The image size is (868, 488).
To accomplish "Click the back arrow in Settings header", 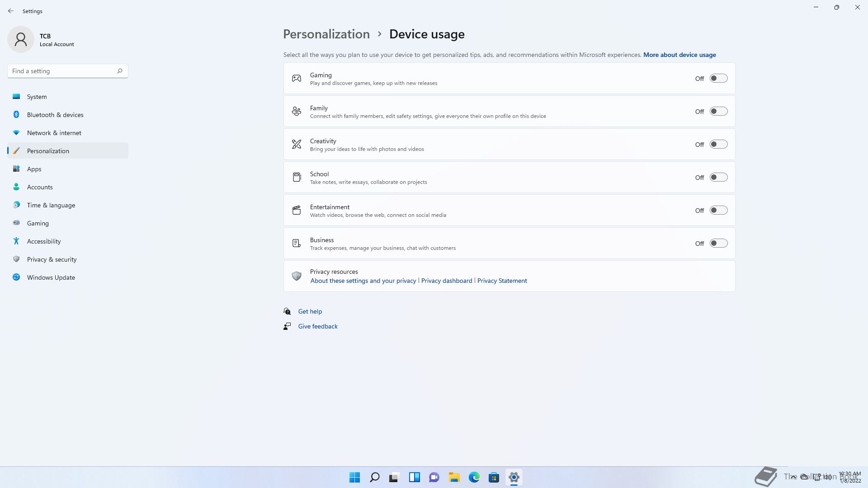I will (x=11, y=11).
